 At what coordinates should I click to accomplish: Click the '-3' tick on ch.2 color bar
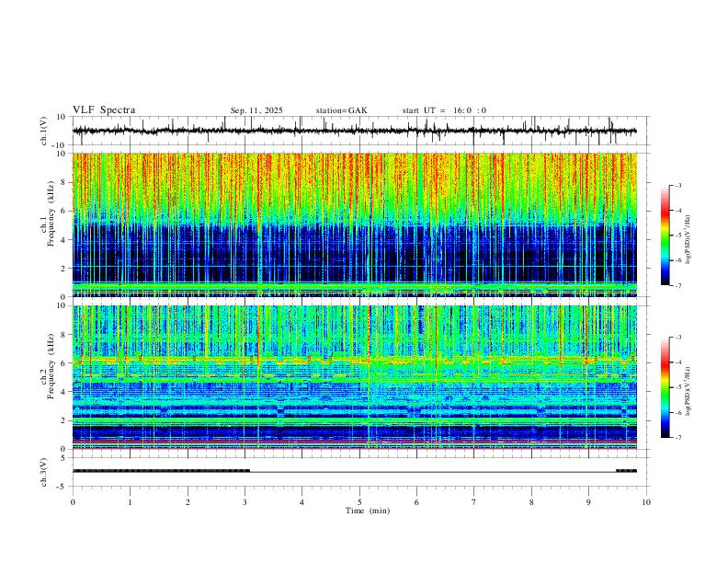tap(678, 338)
